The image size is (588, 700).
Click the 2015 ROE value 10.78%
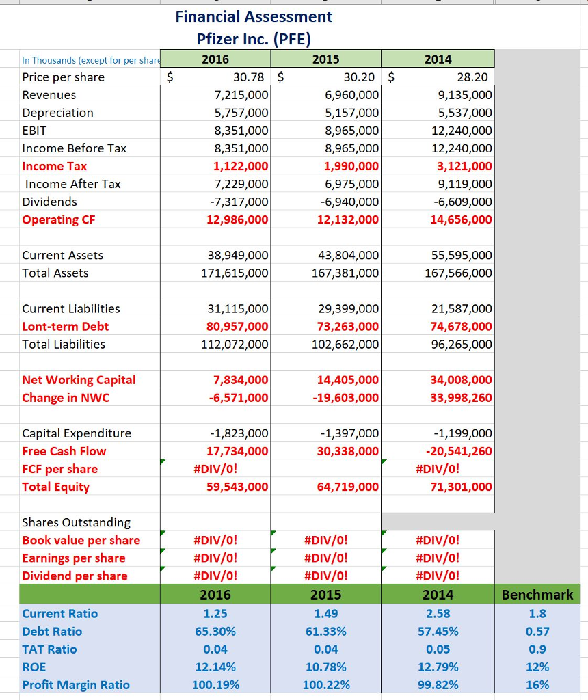click(x=326, y=667)
